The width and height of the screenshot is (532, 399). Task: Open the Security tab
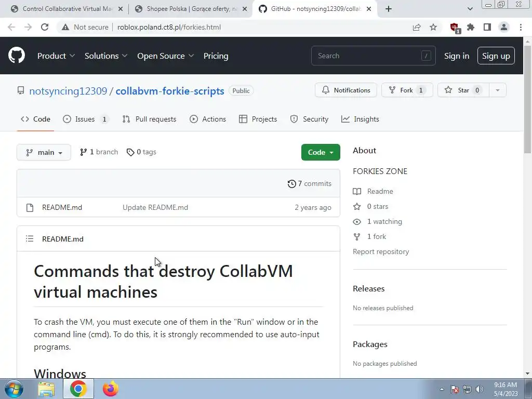(309, 119)
